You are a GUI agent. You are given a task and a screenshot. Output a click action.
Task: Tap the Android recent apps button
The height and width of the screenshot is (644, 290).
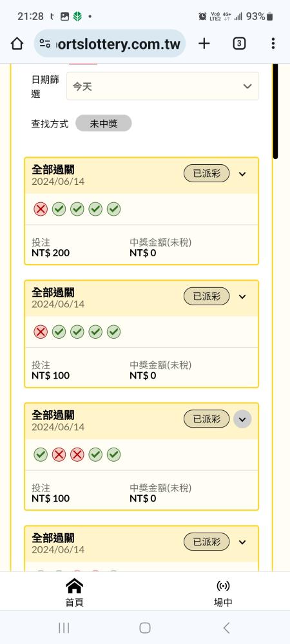pos(64,627)
